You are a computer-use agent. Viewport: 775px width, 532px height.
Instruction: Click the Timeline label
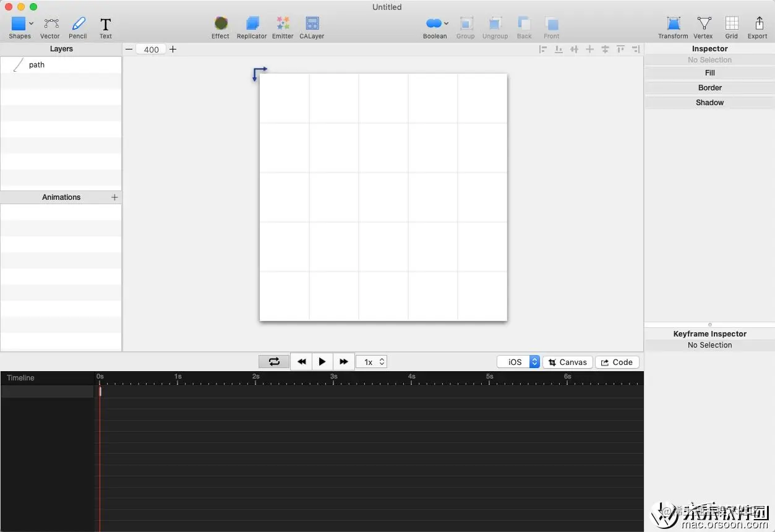click(21, 378)
